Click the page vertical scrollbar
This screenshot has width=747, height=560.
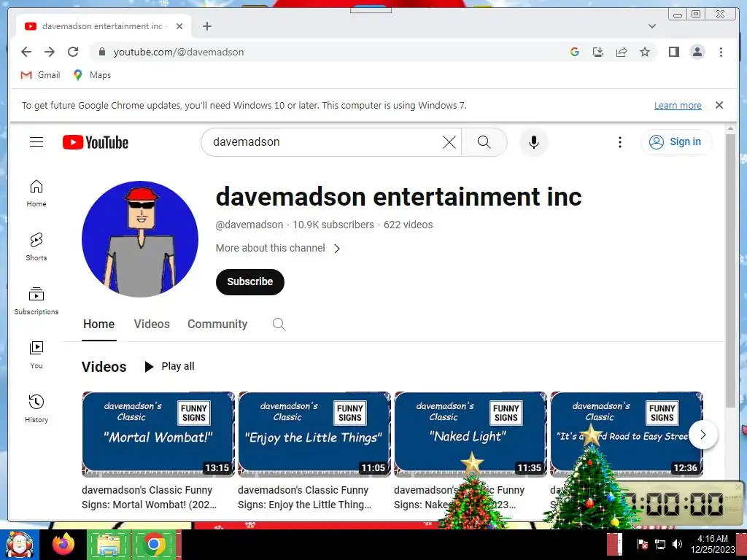730,271
